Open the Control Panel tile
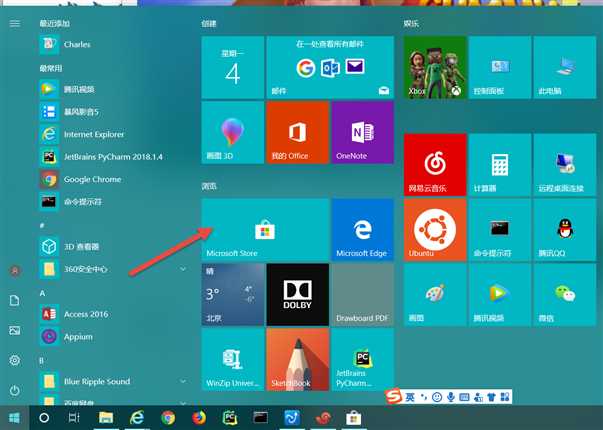 point(500,67)
